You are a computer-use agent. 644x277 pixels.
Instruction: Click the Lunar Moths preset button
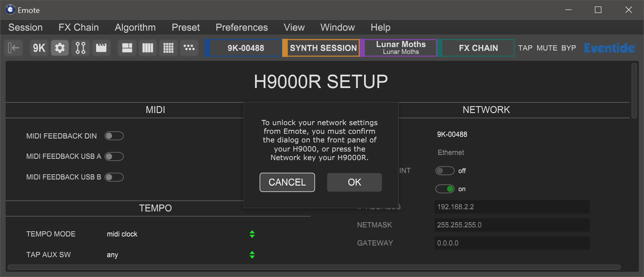(x=399, y=48)
